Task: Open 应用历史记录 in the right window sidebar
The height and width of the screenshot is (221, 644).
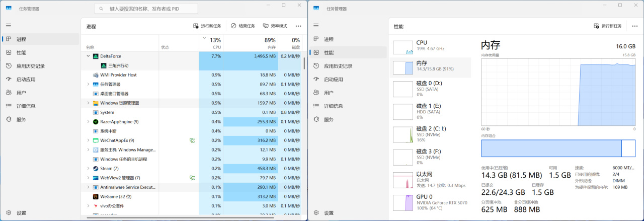Action: coord(348,66)
